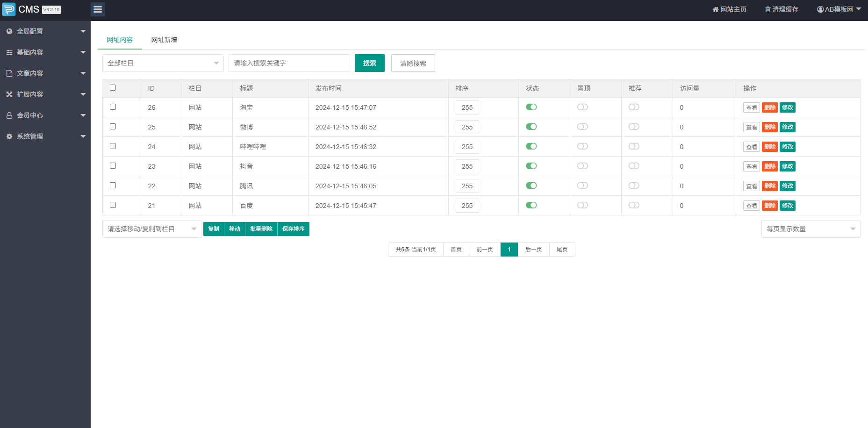Click the 排序 field for 淘宝
The height and width of the screenshot is (428, 868).
click(x=467, y=107)
